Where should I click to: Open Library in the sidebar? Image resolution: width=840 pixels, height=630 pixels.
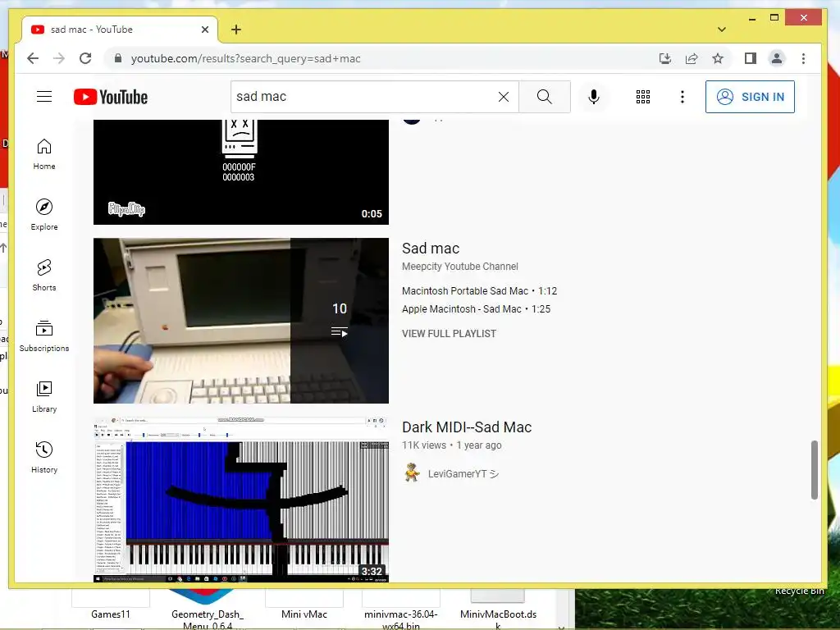pos(44,396)
